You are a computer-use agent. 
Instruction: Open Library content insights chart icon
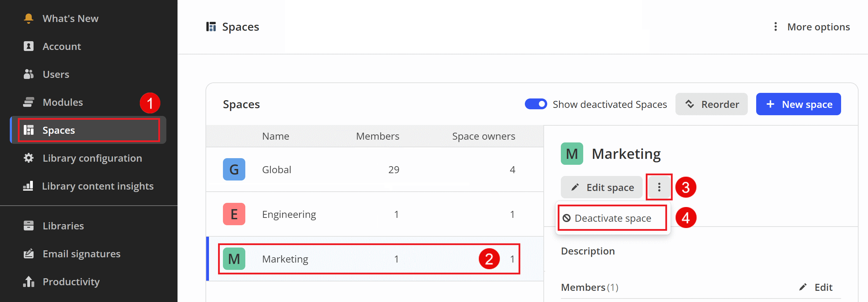click(x=28, y=186)
